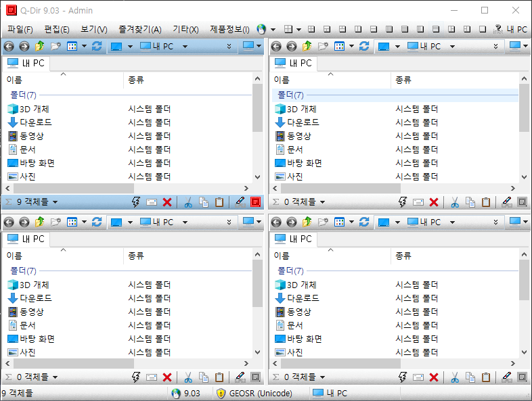Refresh the top-right pane
This screenshot has height=401, width=532.
(364, 46)
